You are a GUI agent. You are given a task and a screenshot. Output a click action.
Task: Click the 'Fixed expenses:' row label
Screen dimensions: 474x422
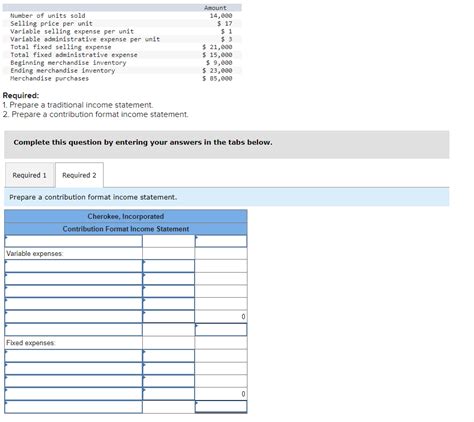click(x=31, y=343)
